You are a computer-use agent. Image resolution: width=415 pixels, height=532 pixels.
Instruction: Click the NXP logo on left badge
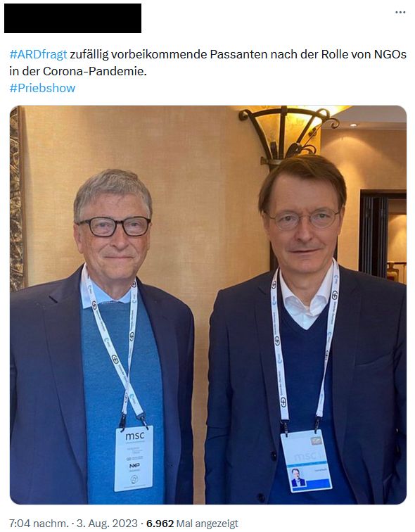coord(134,466)
